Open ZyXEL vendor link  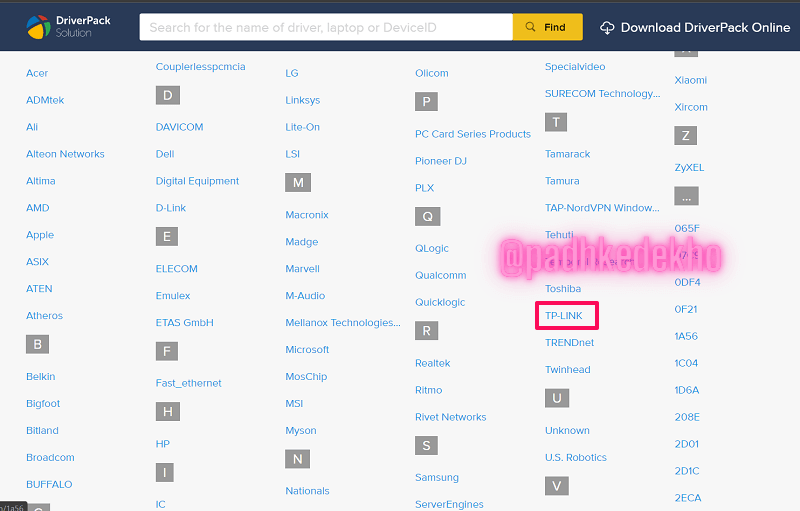[689, 167]
